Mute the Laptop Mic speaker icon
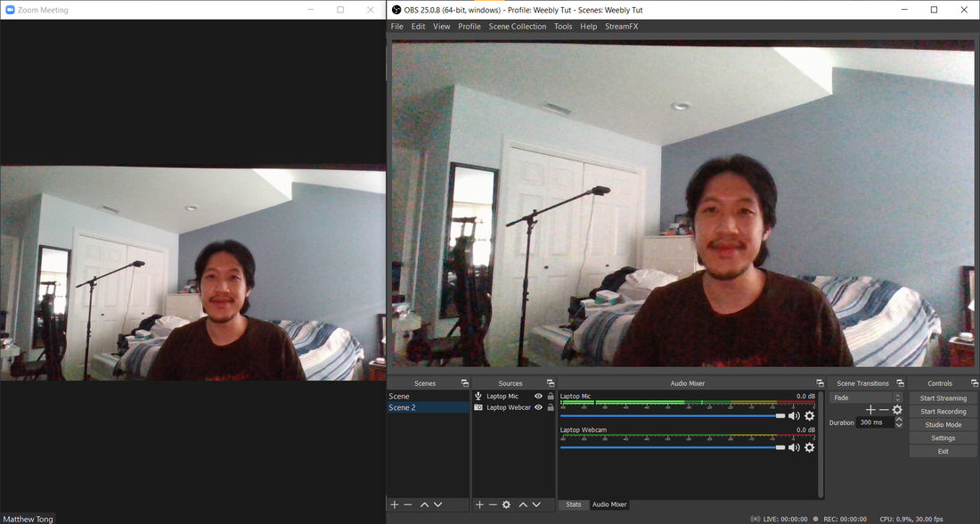This screenshot has width=980, height=524. tap(794, 416)
